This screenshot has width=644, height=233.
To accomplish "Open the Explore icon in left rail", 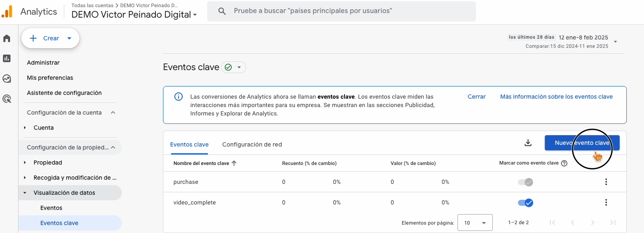I will click(x=7, y=79).
